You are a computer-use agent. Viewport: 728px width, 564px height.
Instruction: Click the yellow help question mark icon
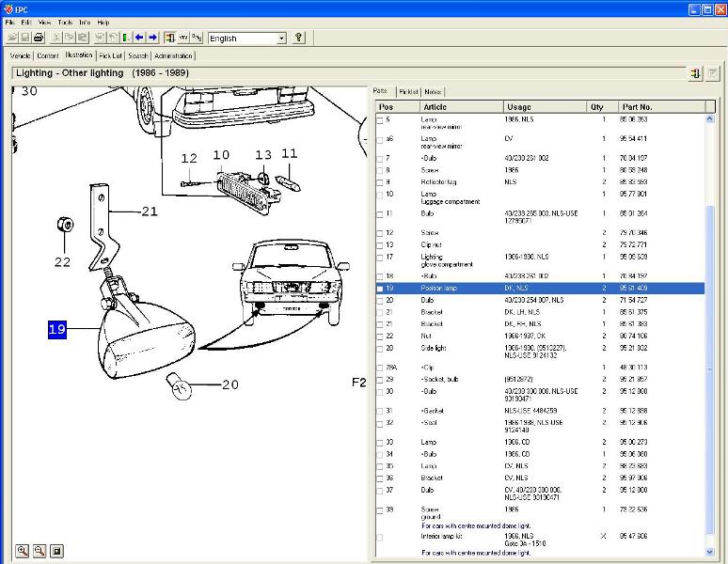point(298,38)
